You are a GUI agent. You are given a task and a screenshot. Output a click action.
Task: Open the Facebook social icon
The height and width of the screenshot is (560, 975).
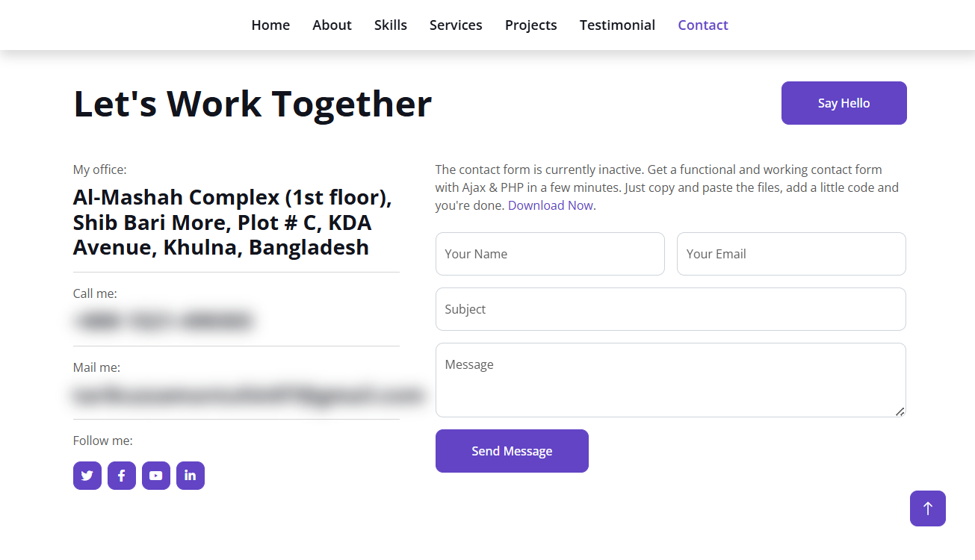(122, 476)
